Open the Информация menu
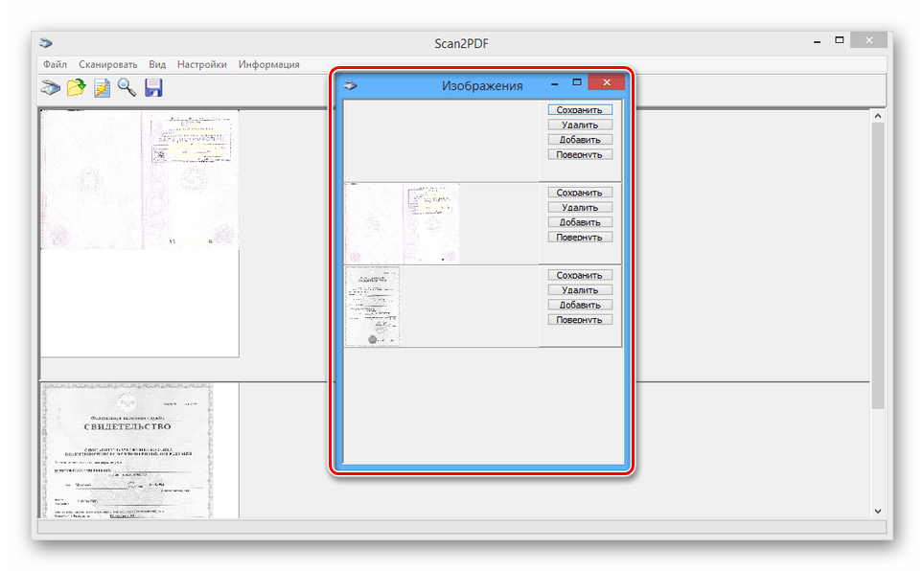This screenshot has width=924, height=571. click(268, 64)
